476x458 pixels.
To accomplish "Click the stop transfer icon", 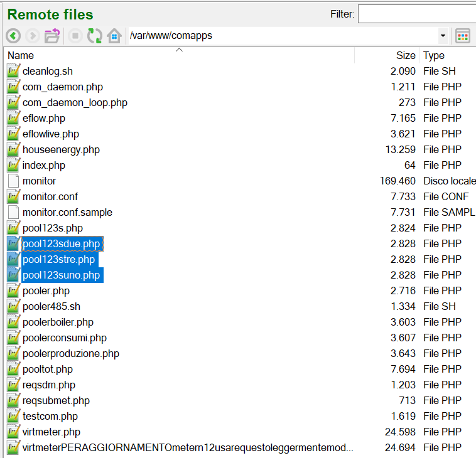I will coord(75,36).
